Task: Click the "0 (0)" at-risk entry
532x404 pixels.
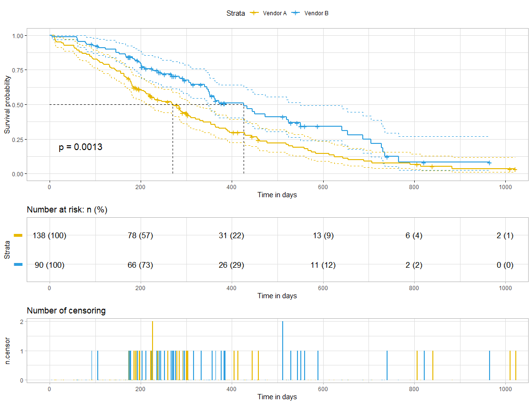Action: (505, 265)
